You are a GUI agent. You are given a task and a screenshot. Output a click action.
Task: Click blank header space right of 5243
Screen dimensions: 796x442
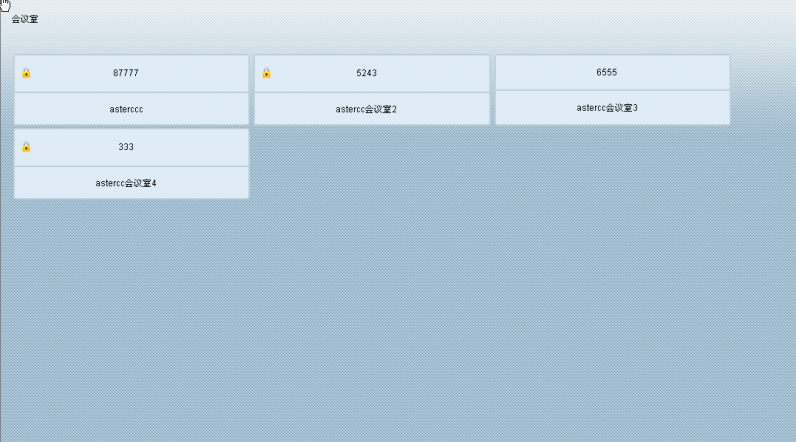[x=440, y=73]
